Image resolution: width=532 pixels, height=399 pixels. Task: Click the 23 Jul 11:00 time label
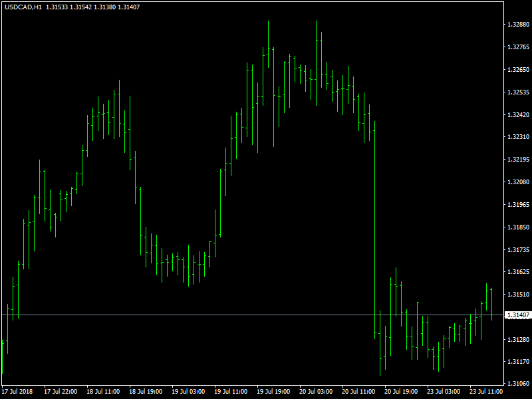[x=486, y=392]
